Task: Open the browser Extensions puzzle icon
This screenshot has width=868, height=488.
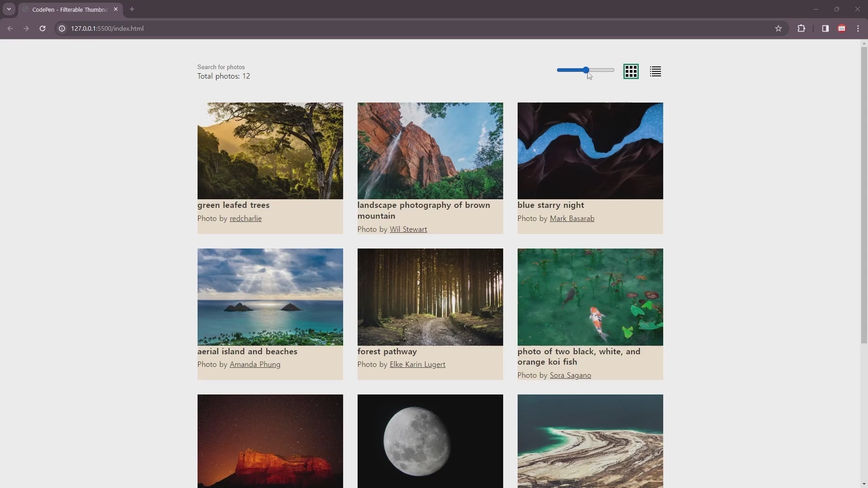Action: coord(801,28)
